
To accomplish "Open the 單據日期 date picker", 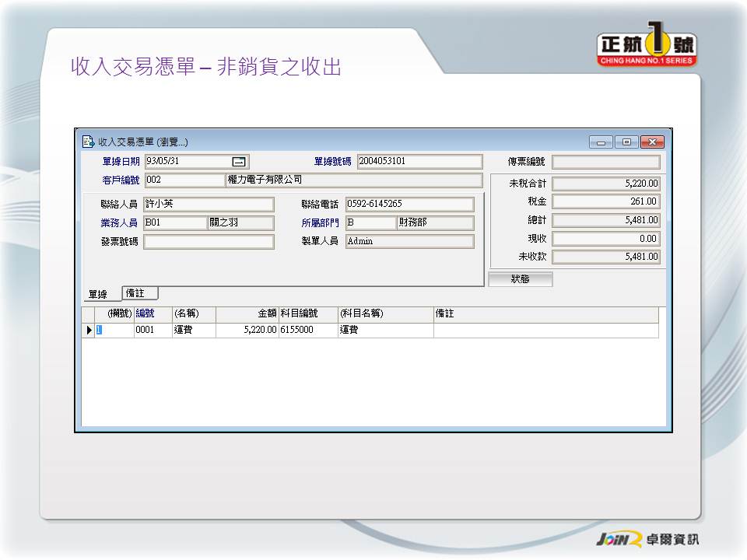I will coord(239,162).
